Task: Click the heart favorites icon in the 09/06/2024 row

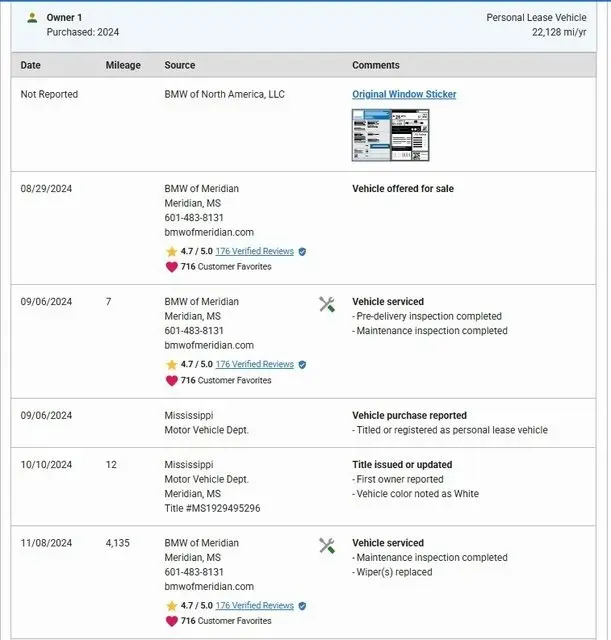Action: 171,381
